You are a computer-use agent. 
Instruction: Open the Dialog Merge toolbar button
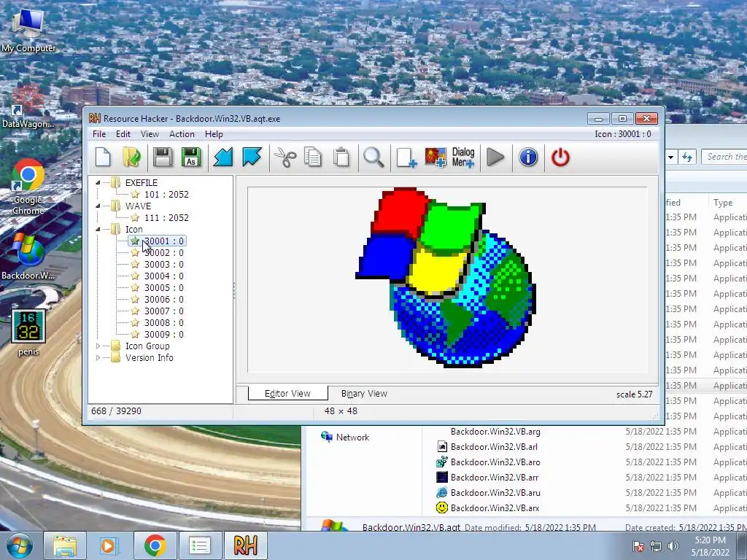pyautogui.click(x=463, y=157)
